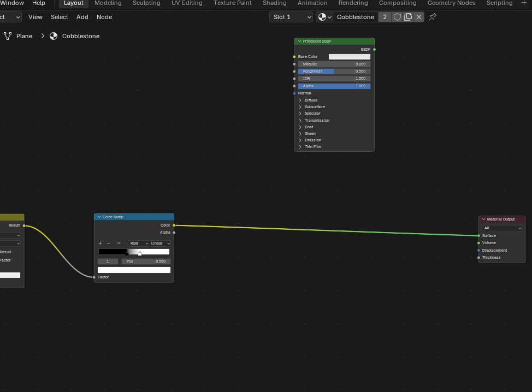Viewport: 532px width, 392px height.
Task: Click the Metallic input socket
Action: click(294, 64)
